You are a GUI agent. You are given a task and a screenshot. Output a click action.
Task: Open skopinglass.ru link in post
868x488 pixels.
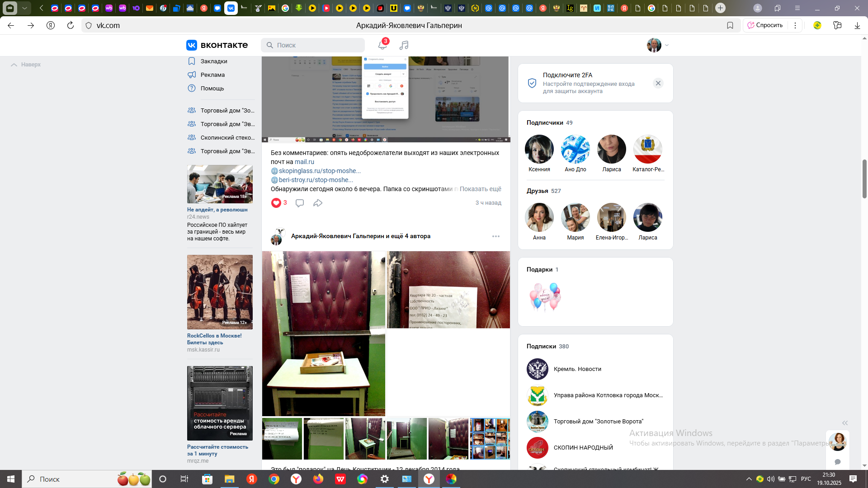(x=319, y=171)
